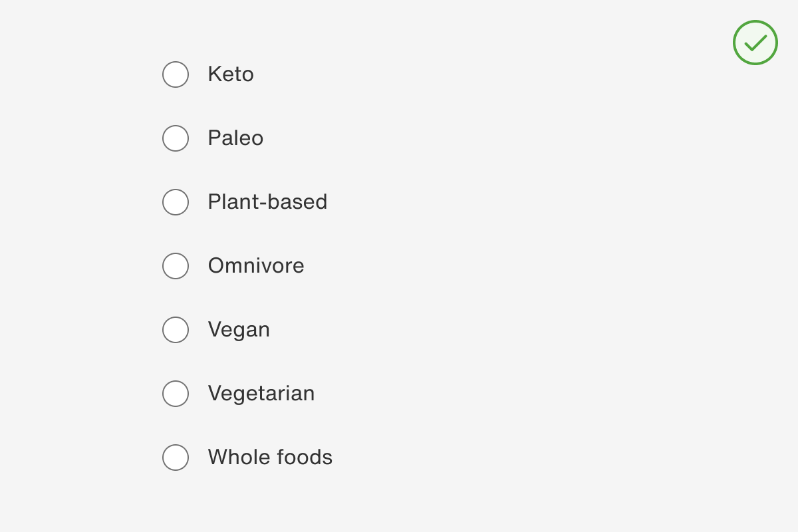The height and width of the screenshot is (532, 798).
Task: Tick the Whole foods radio button
Action: [x=176, y=458]
